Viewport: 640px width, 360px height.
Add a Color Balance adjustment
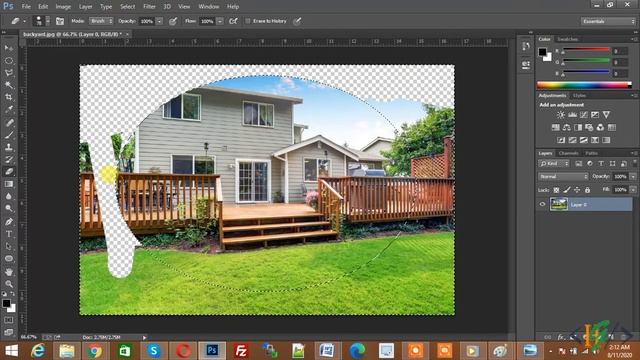[x=567, y=128]
